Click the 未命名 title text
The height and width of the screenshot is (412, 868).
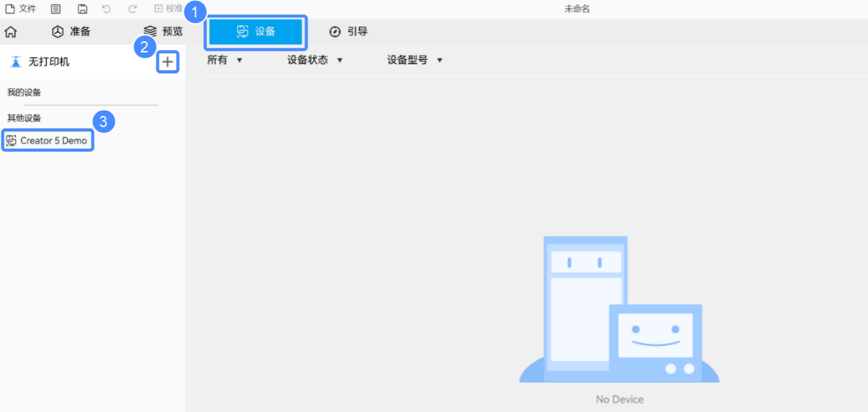577,8
